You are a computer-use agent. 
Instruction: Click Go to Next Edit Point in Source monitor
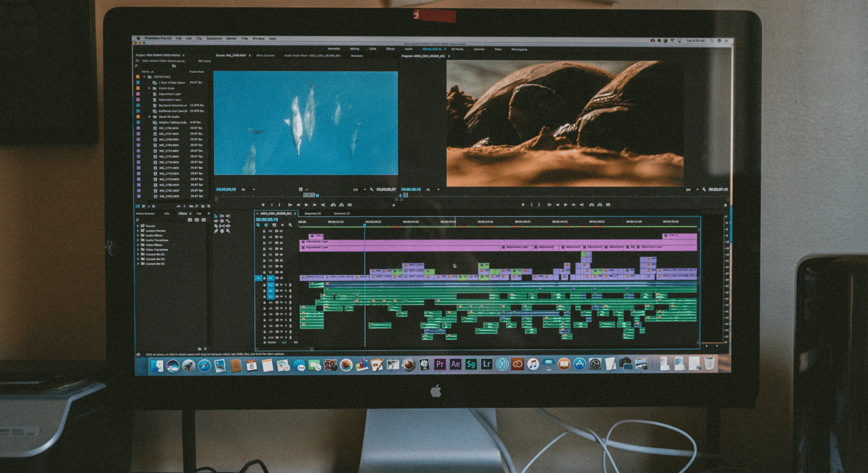(x=324, y=205)
